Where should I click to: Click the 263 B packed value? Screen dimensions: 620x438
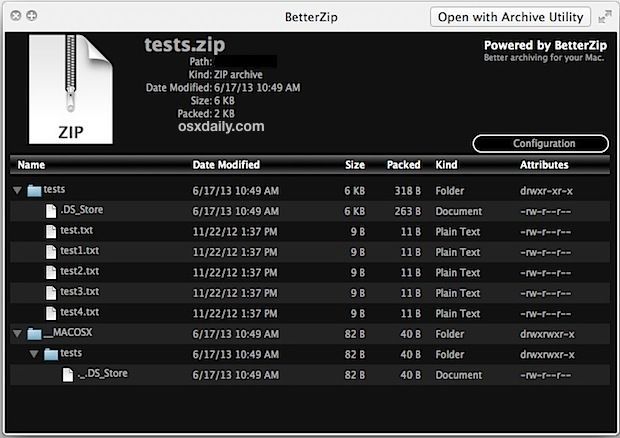pyautogui.click(x=407, y=211)
